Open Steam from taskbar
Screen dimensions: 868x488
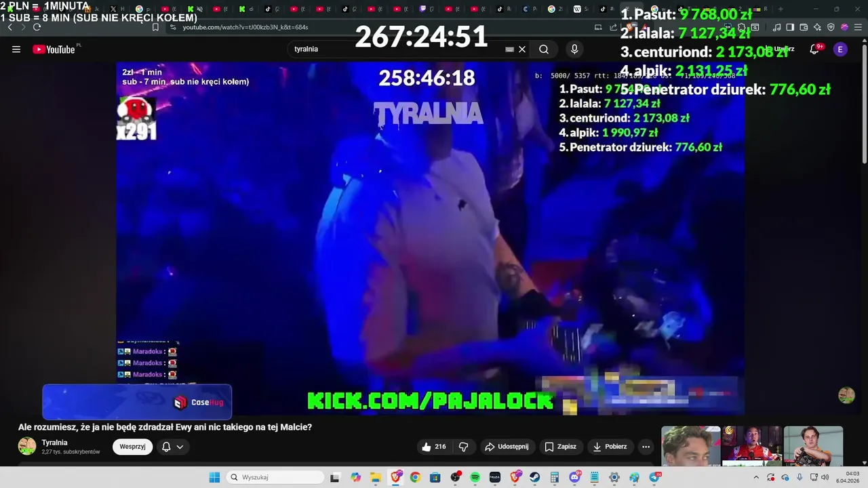(x=534, y=477)
